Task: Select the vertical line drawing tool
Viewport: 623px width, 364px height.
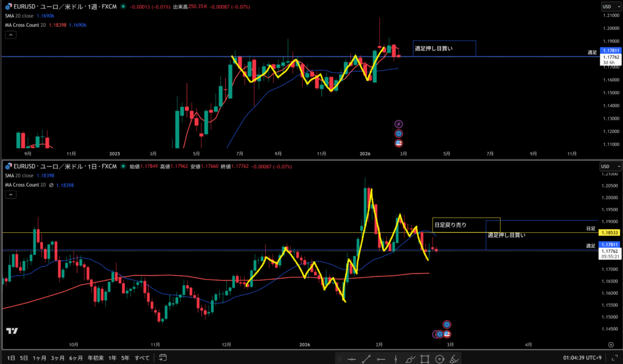Action: [396, 359]
